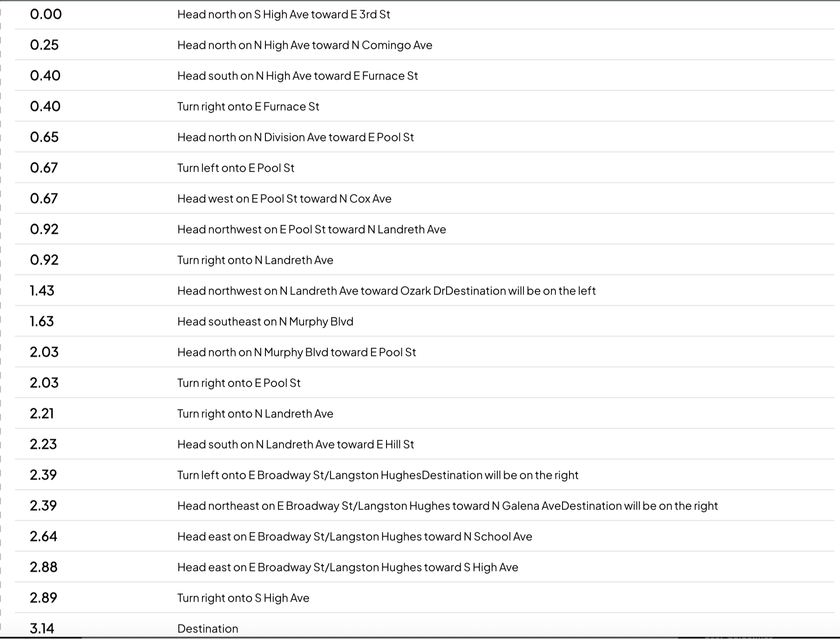The image size is (840, 639).
Task: Choose 'Turn right onto E Furnace St' step
Action: click(x=424, y=106)
